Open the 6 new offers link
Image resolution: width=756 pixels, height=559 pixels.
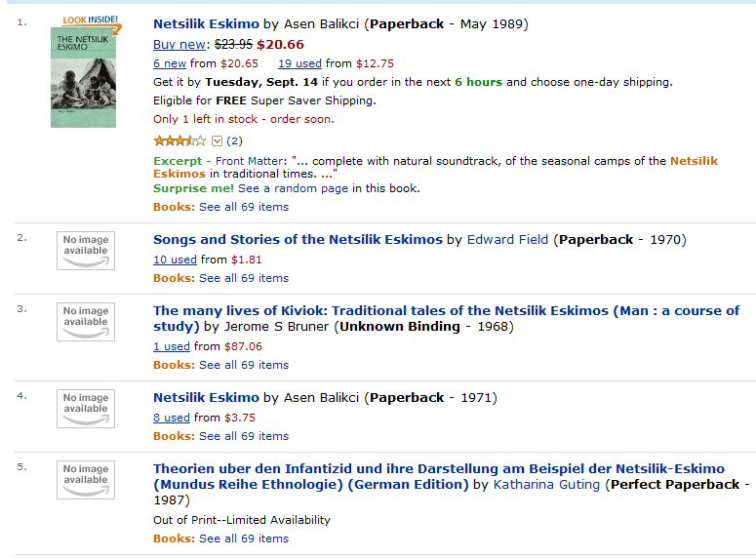coord(170,63)
